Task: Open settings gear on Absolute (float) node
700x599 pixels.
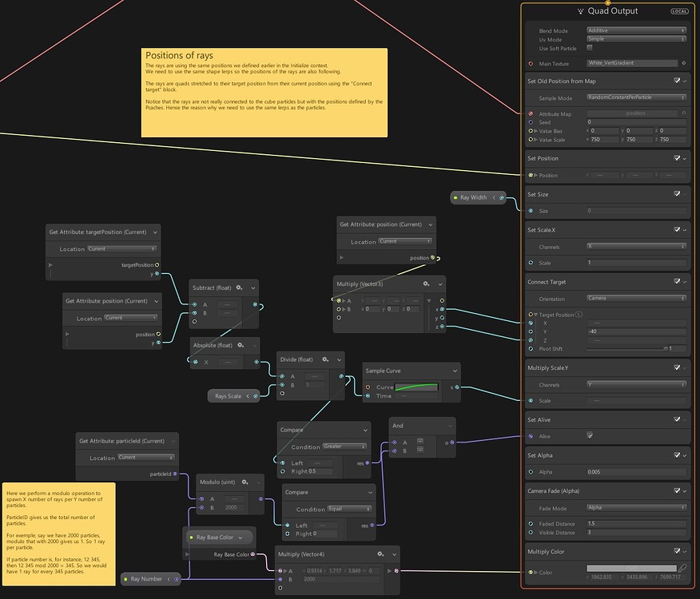Action: click(241, 345)
